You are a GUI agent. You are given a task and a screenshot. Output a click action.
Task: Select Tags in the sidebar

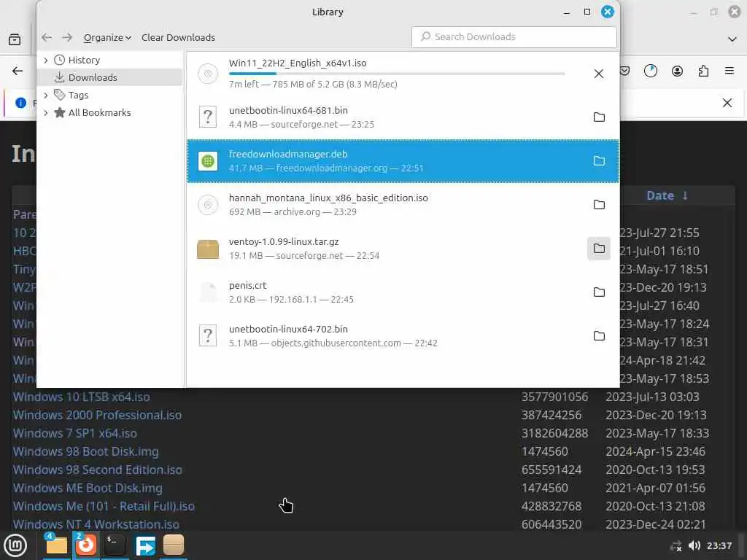(78, 96)
